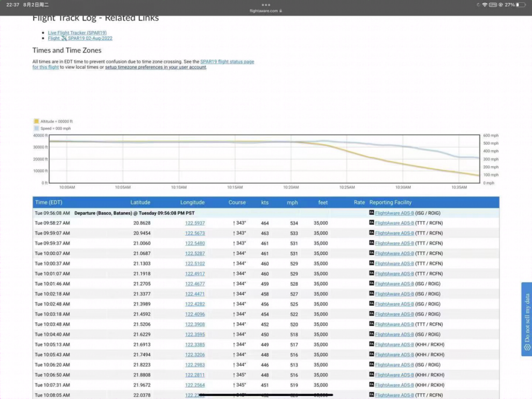Click the airplane icon in the SPAR19 flight link

tap(64, 38)
